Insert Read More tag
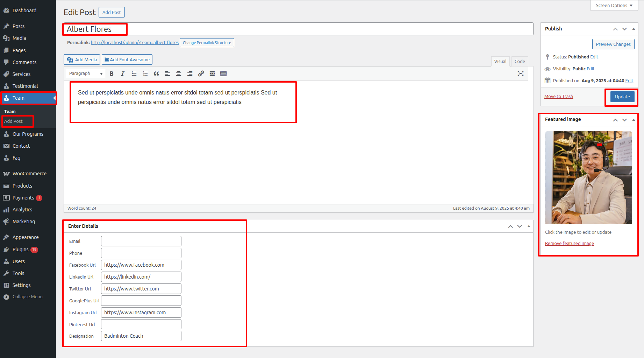Screen dimensions: 644x358 [x=212, y=73]
